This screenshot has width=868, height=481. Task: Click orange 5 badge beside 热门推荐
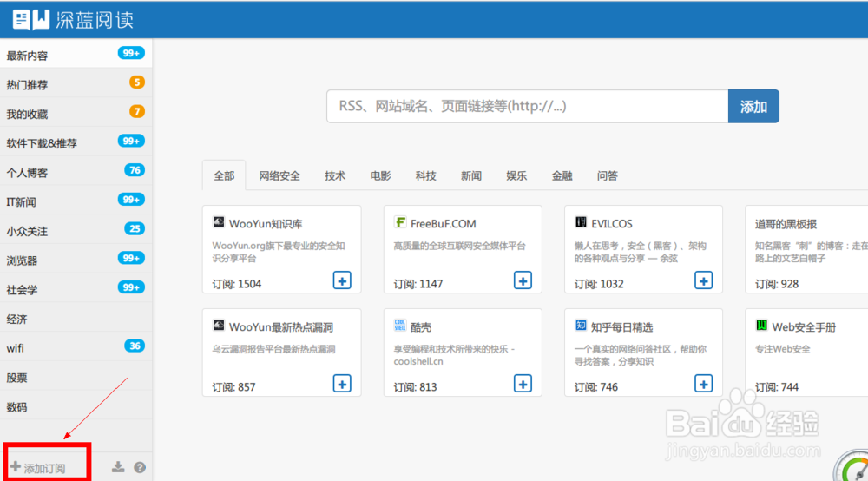click(x=137, y=82)
